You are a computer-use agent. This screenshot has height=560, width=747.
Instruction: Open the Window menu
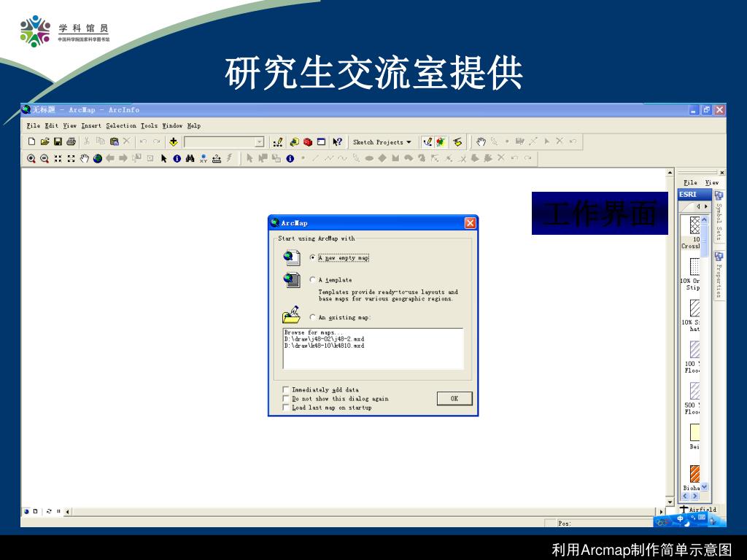point(172,125)
